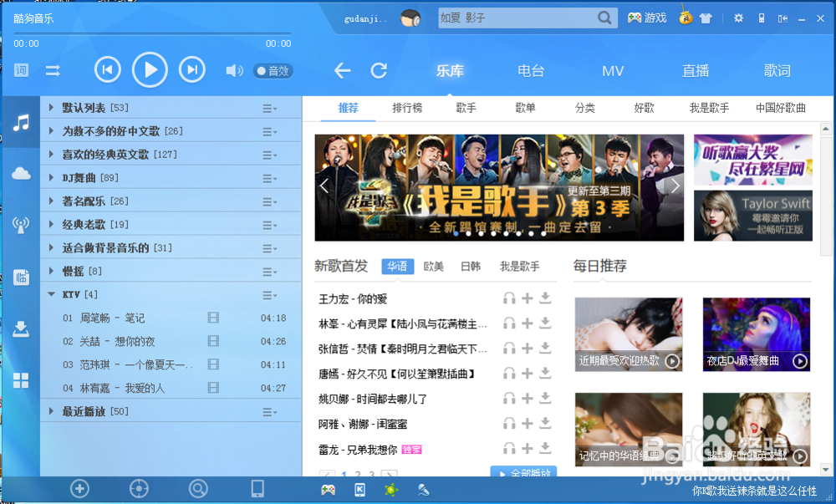Screen dimensions: 836x504
Task: Add 姚贝娜 - 时间都去哪儿了 to playlist
Action: pyautogui.click(x=528, y=398)
